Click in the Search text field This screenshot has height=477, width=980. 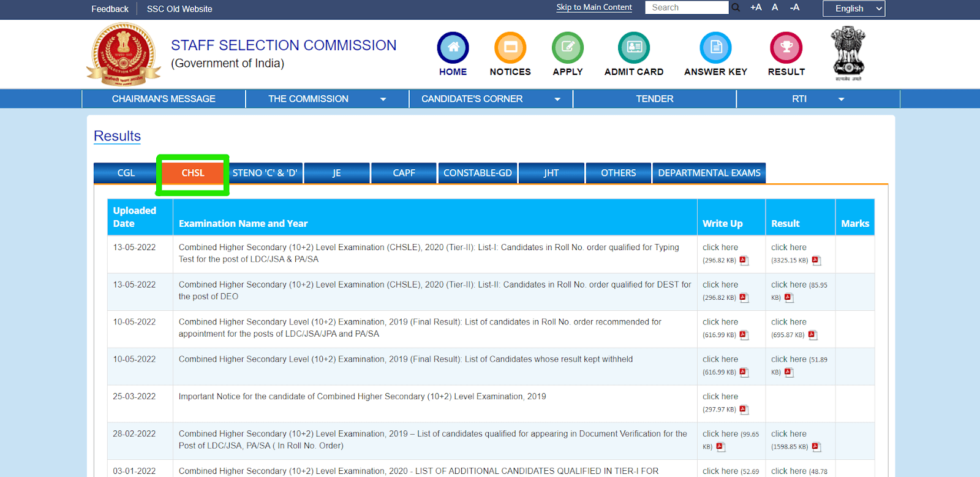pos(686,7)
